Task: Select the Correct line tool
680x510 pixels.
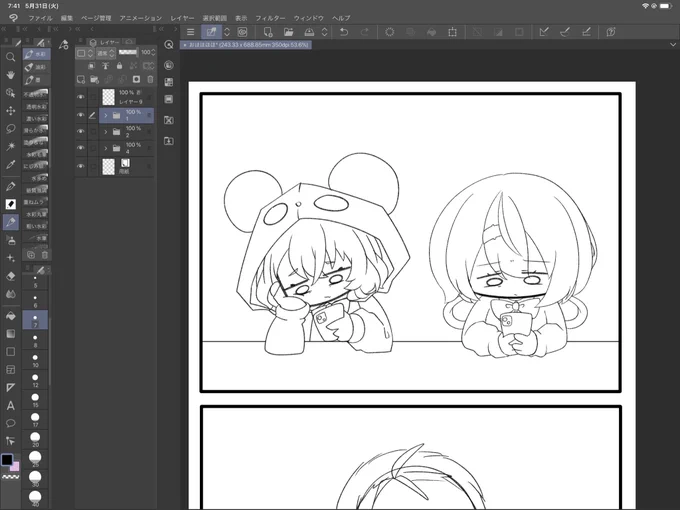Action: tap(10, 441)
